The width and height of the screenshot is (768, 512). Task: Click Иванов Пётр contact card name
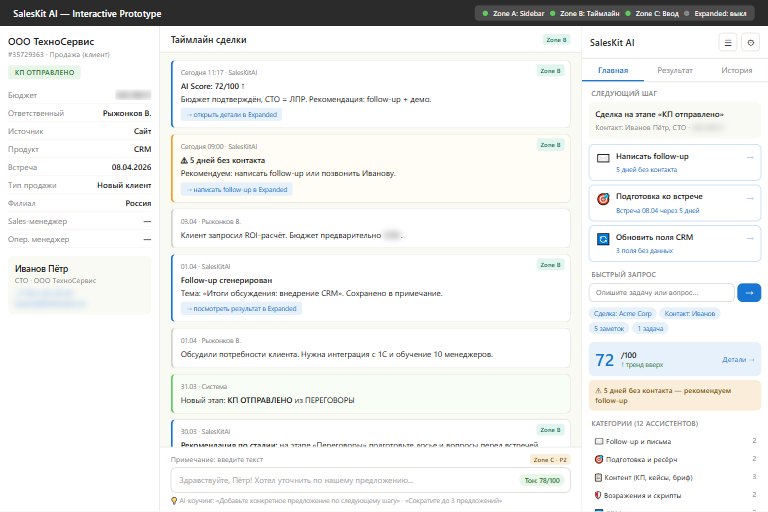[x=42, y=268]
